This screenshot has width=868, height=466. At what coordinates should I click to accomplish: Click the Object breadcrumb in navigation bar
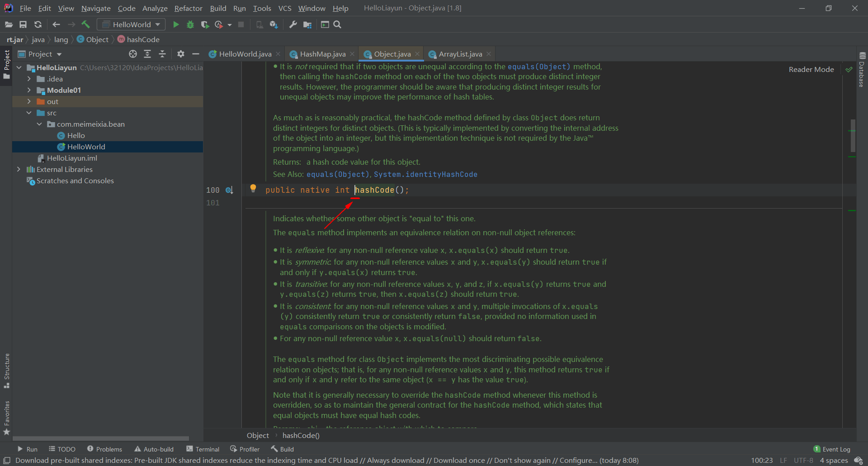(93, 39)
